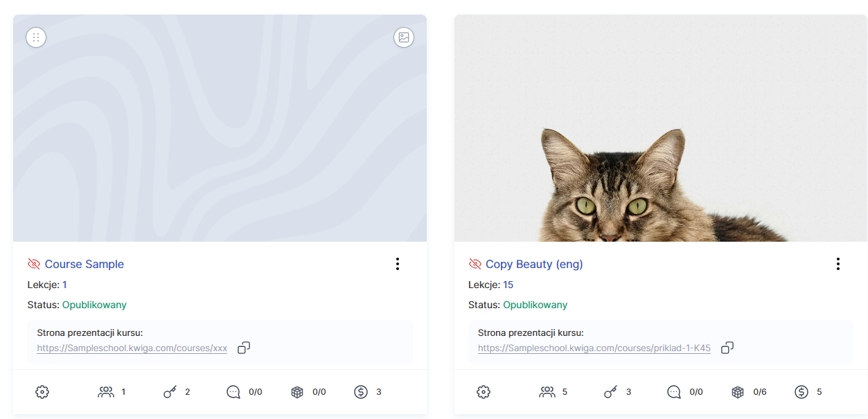Open settings gear for Course Sample
The height and width of the screenshot is (419, 868).
tap(42, 392)
